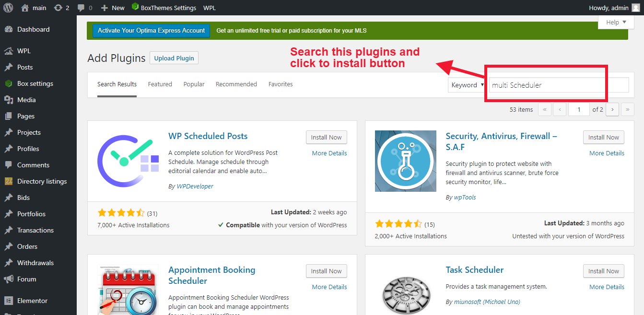Image resolution: width=644 pixels, height=315 pixels.
Task: Open the wpTools author link
Action: pyautogui.click(x=465, y=198)
